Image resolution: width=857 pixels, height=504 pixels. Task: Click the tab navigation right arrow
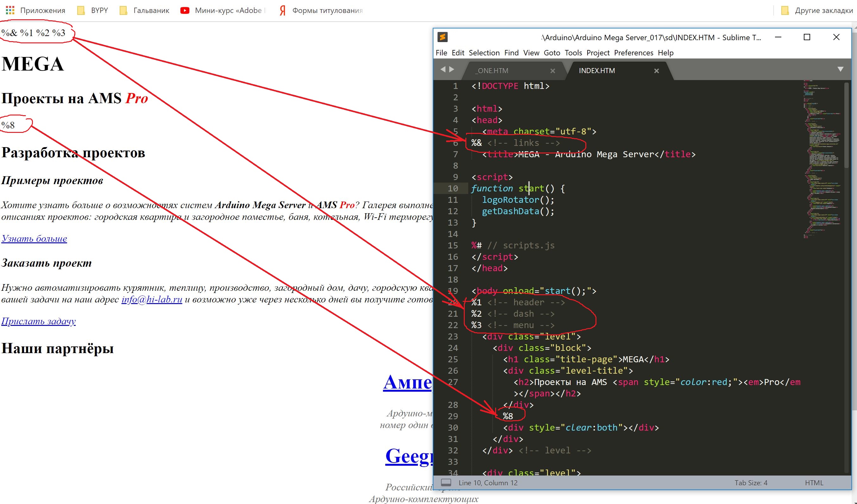tap(452, 69)
